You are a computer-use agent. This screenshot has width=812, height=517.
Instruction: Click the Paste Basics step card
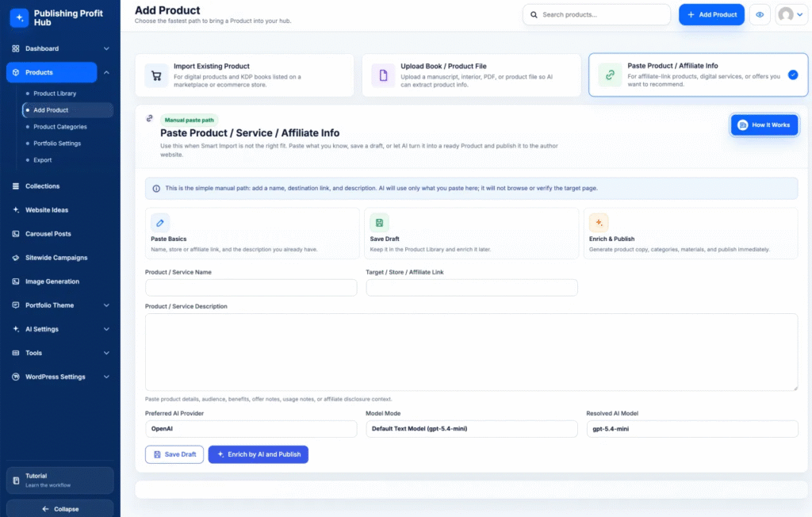[x=252, y=233]
